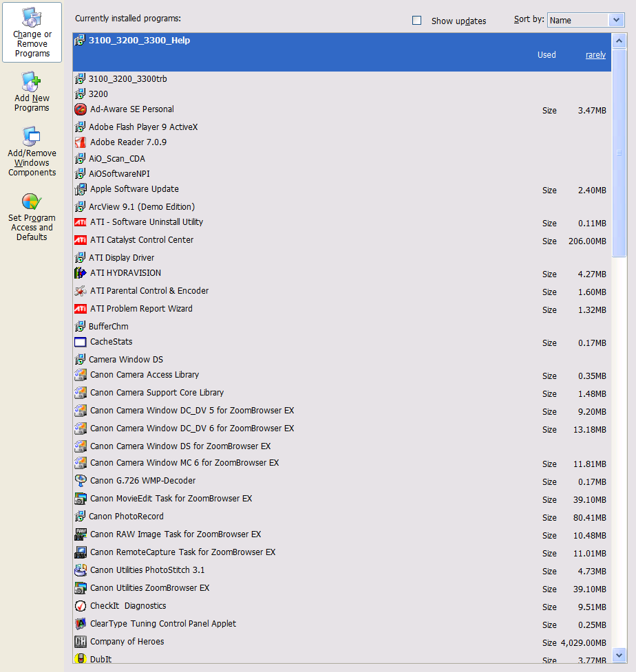Click the Canon RemoteCapture Task icon
The image size is (636, 672).
tap(81, 552)
